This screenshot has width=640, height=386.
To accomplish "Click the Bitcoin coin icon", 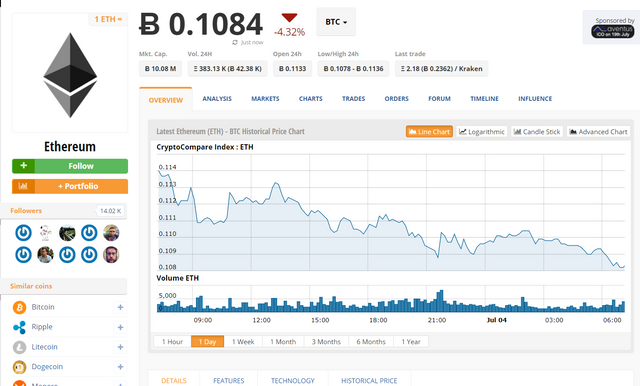I will 19,307.
